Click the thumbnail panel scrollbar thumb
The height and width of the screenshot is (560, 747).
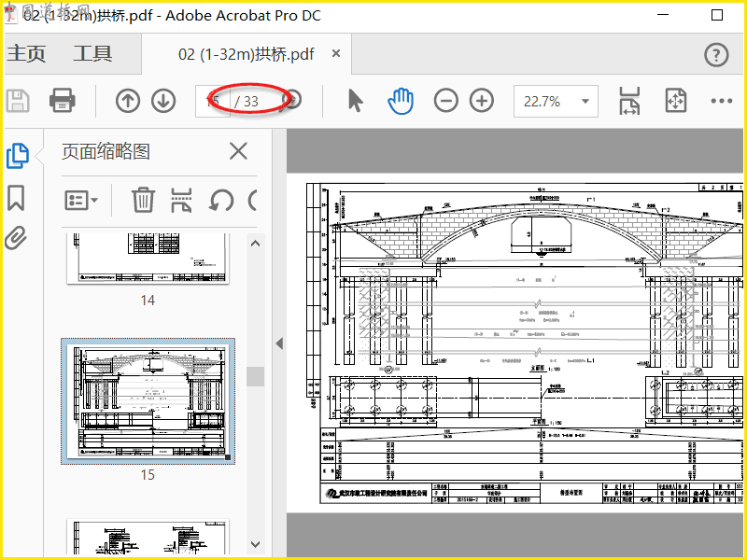[x=255, y=376]
